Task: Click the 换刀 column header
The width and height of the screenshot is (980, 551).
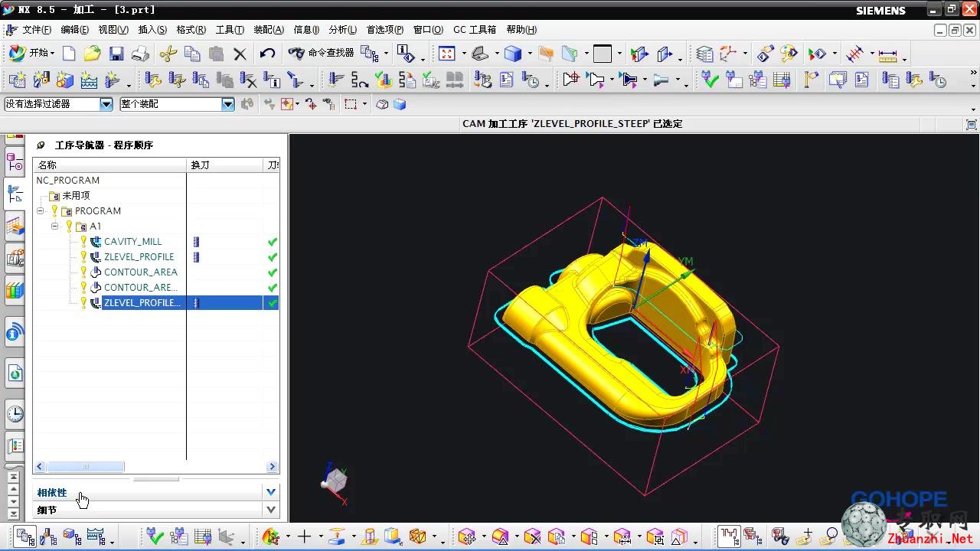Action: pos(225,165)
